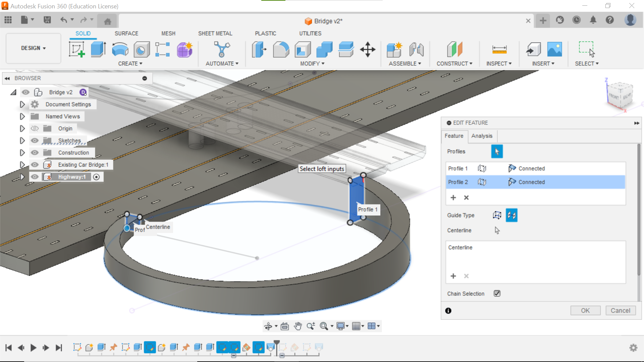Image resolution: width=644 pixels, height=362 pixels.
Task: Open the Analysis tab in Edit Feature
Action: 482,136
